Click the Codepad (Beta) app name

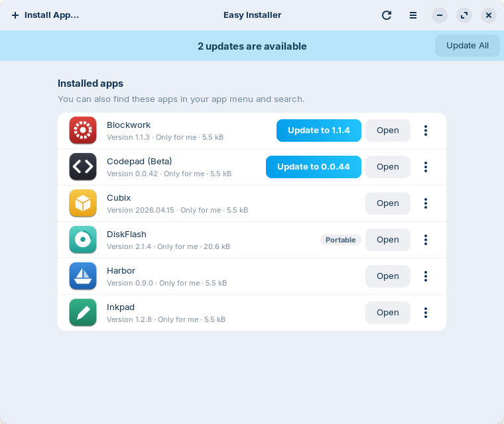click(139, 161)
